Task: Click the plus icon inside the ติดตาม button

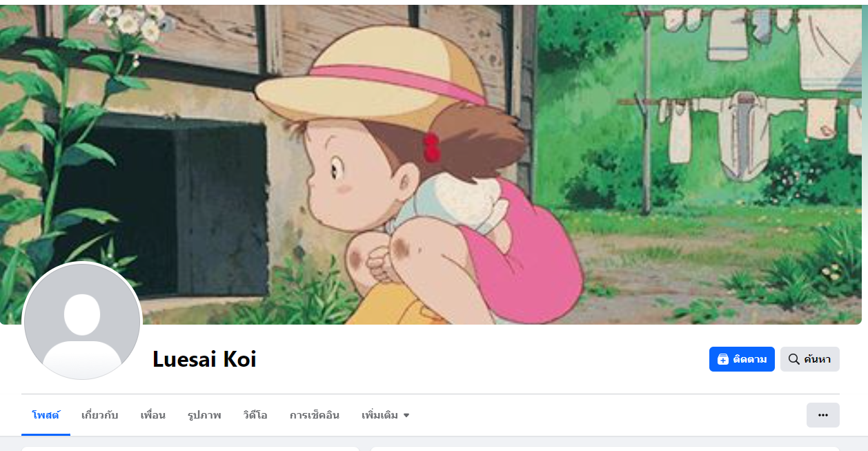Action: coord(723,359)
